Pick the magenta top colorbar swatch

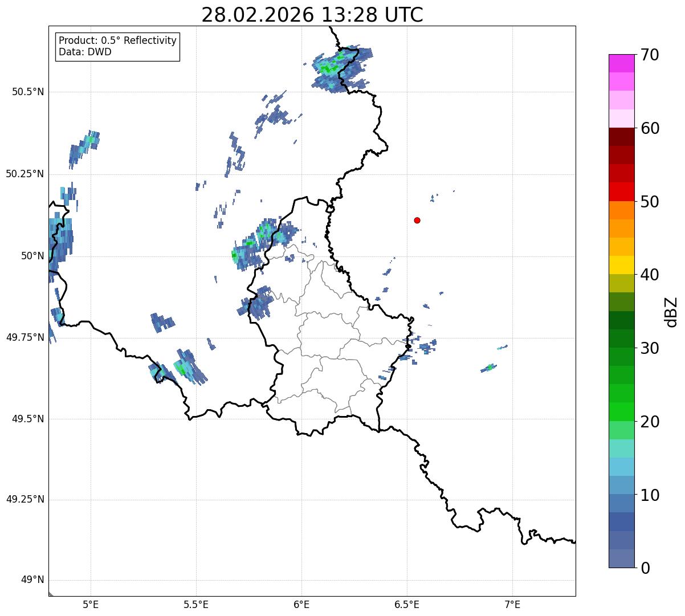click(x=621, y=63)
